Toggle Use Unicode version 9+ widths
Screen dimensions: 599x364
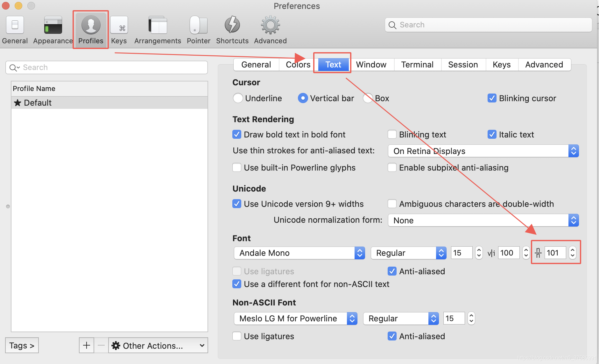(236, 204)
